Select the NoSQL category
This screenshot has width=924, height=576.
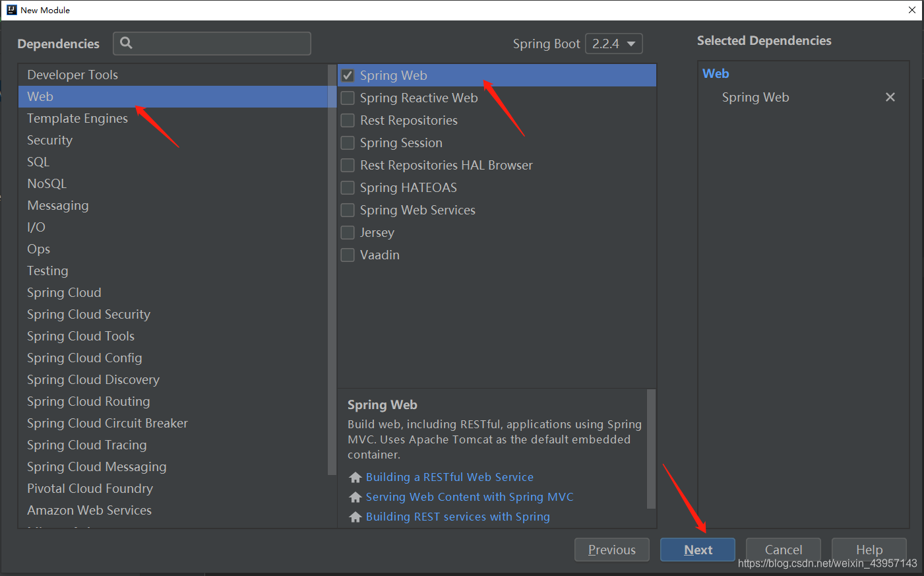173,183
